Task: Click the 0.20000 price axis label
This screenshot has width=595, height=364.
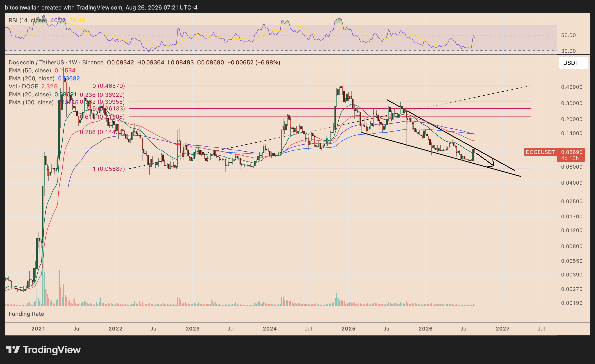Action: coord(572,119)
